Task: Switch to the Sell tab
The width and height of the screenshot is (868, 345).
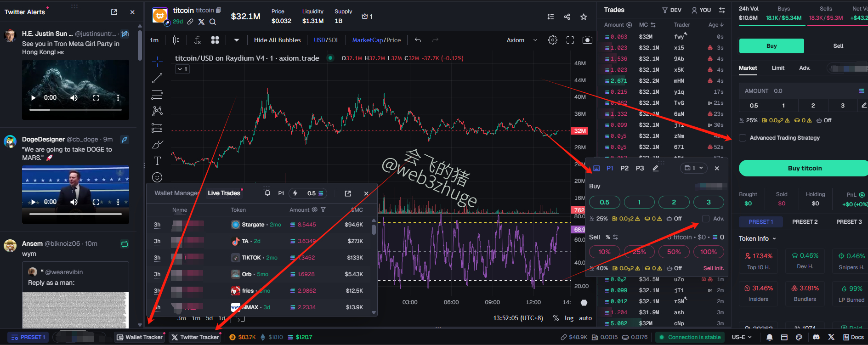Action: [838, 46]
